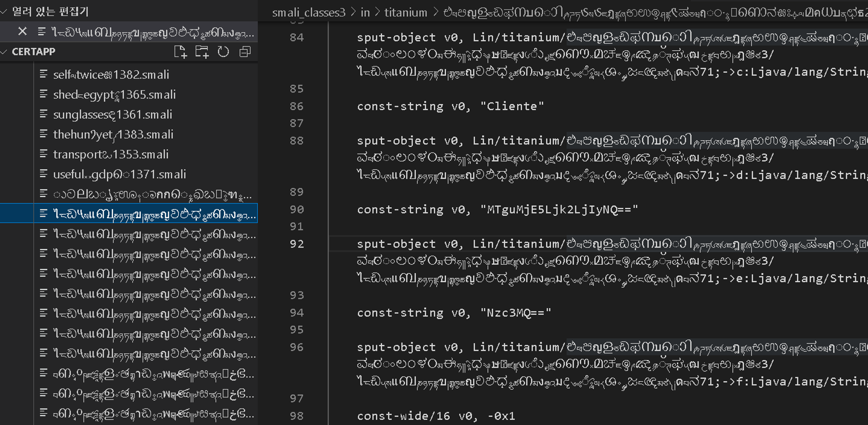This screenshot has width=868, height=425.
Task: Click Lin/titanium/ path on line 96
Action: (x=519, y=348)
